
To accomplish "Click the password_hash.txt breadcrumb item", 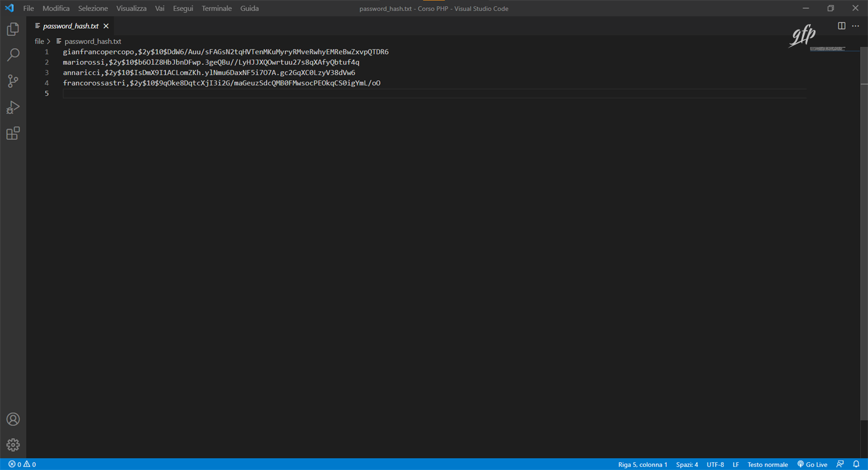I will pyautogui.click(x=92, y=42).
